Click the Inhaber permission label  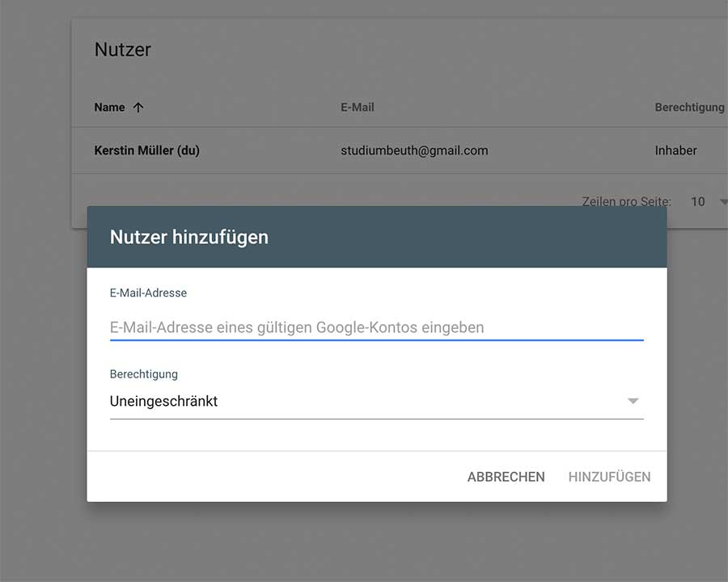tap(676, 150)
